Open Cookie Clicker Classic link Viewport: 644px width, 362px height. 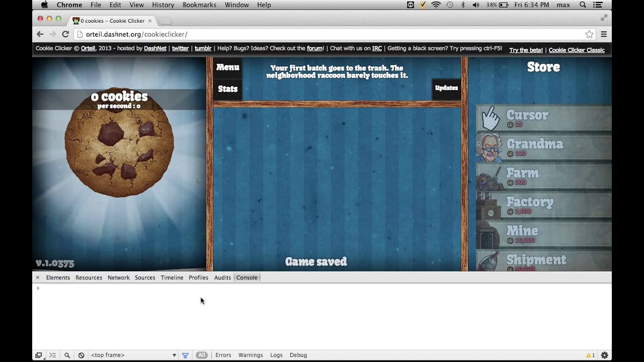tap(577, 50)
